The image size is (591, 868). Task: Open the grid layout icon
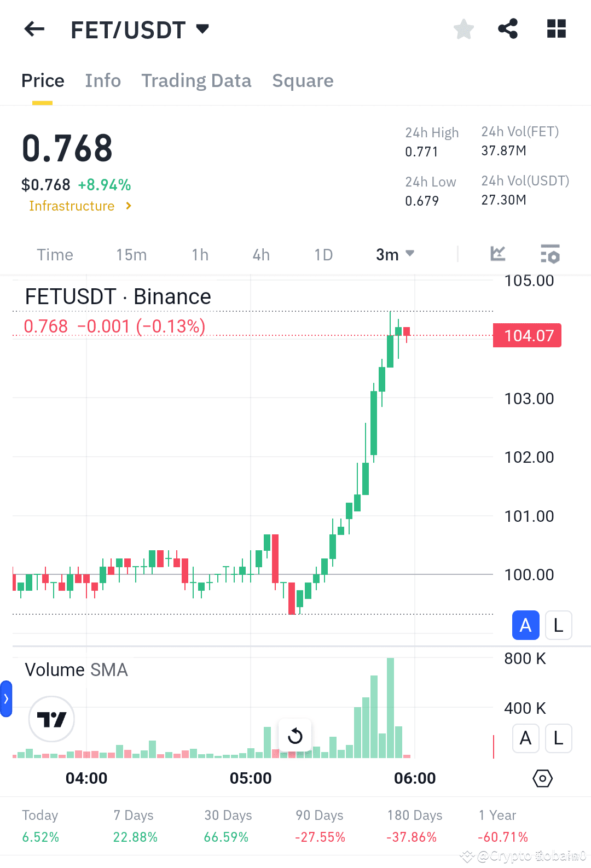pyautogui.click(x=557, y=28)
